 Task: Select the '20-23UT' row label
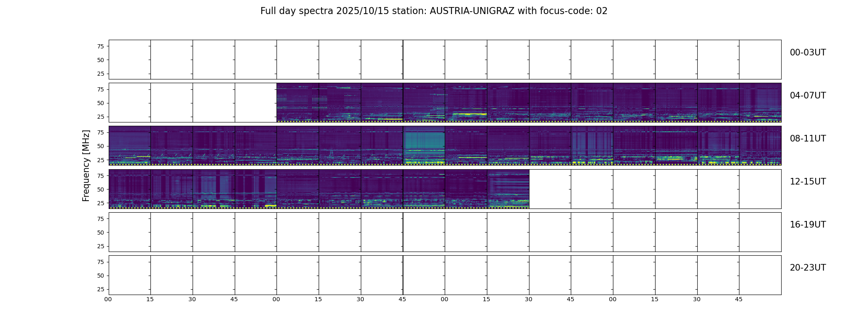(808, 268)
